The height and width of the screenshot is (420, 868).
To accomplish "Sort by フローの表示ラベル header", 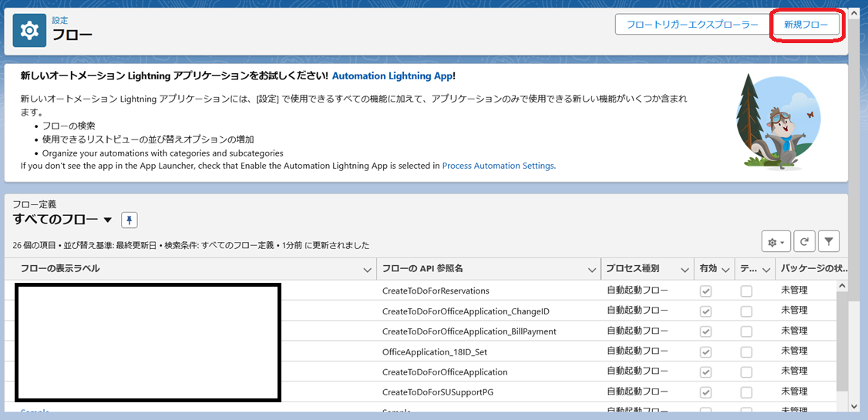I will click(x=60, y=269).
